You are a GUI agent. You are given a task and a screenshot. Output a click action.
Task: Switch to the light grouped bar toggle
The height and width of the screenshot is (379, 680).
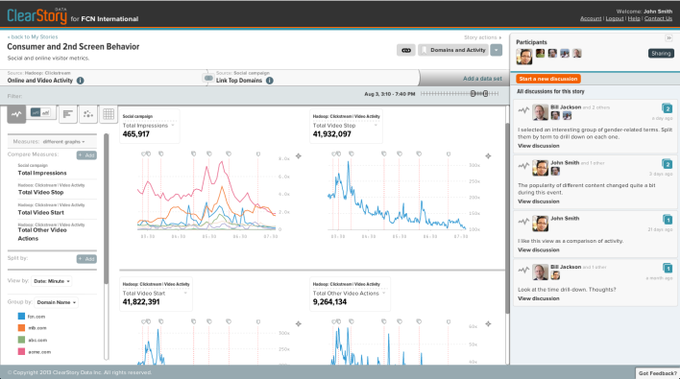click(46, 113)
